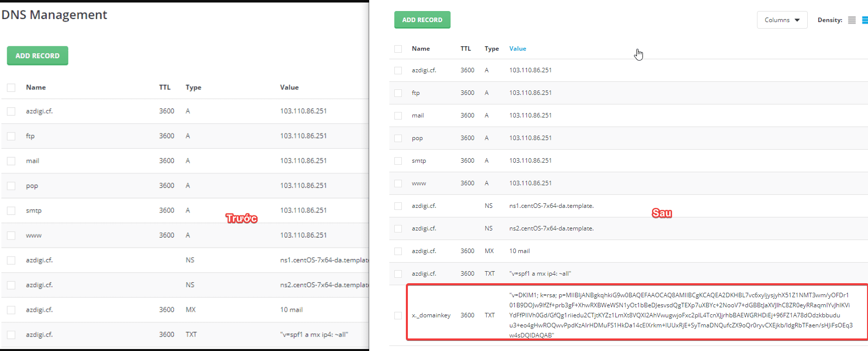Tick select-all checkbox in left table header
The image size is (868, 351).
point(11,88)
